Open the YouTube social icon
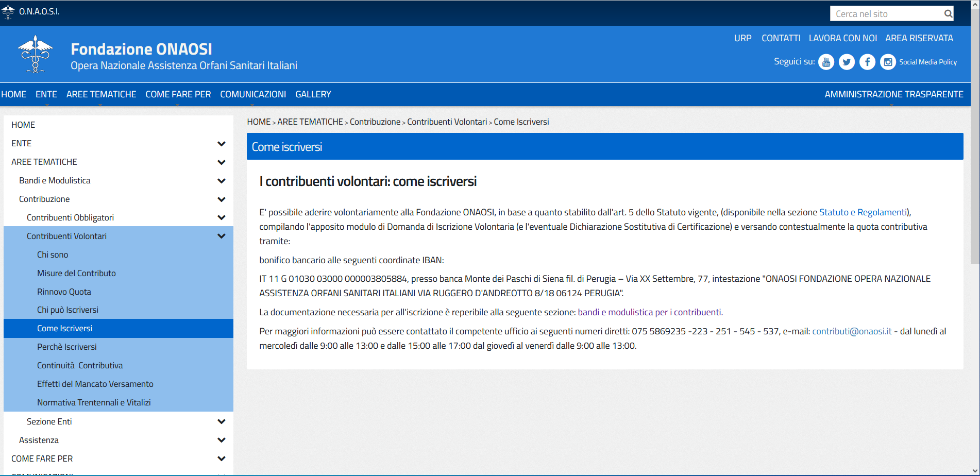This screenshot has height=476, width=980. click(826, 62)
